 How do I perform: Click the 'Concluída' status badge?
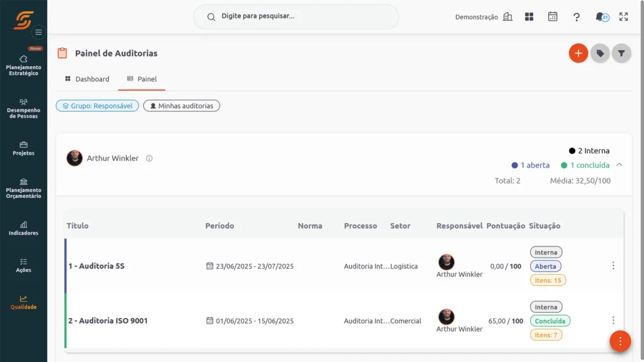coord(550,321)
